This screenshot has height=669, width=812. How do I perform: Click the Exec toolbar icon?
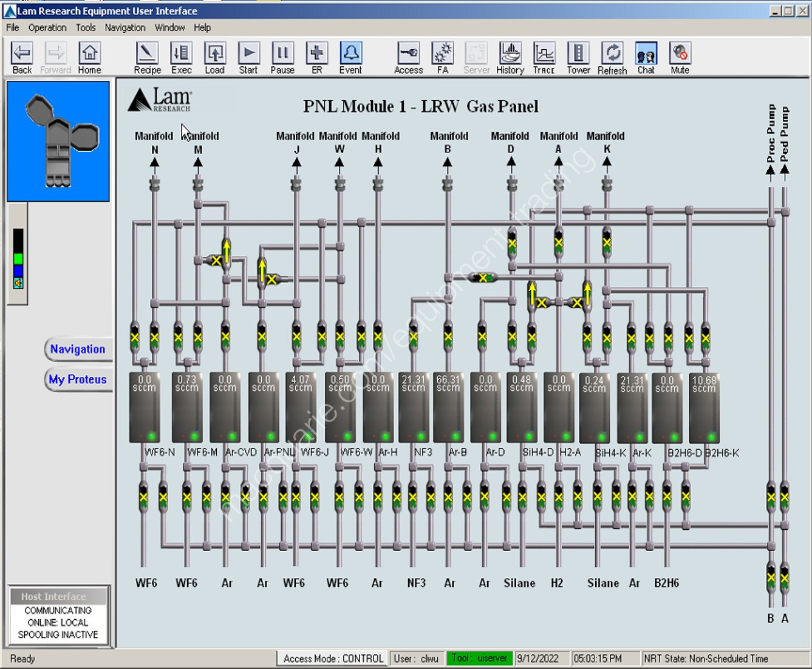click(x=181, y=58)
